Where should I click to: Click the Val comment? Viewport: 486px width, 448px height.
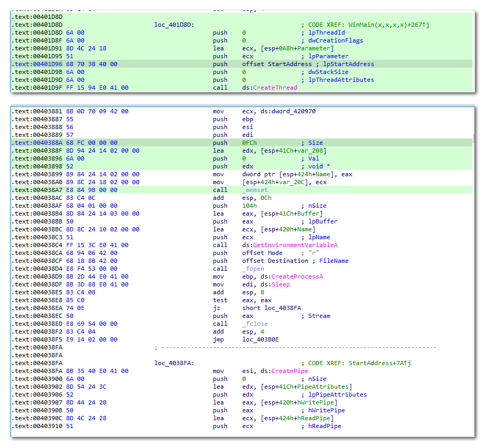click(x=314, y=159)
